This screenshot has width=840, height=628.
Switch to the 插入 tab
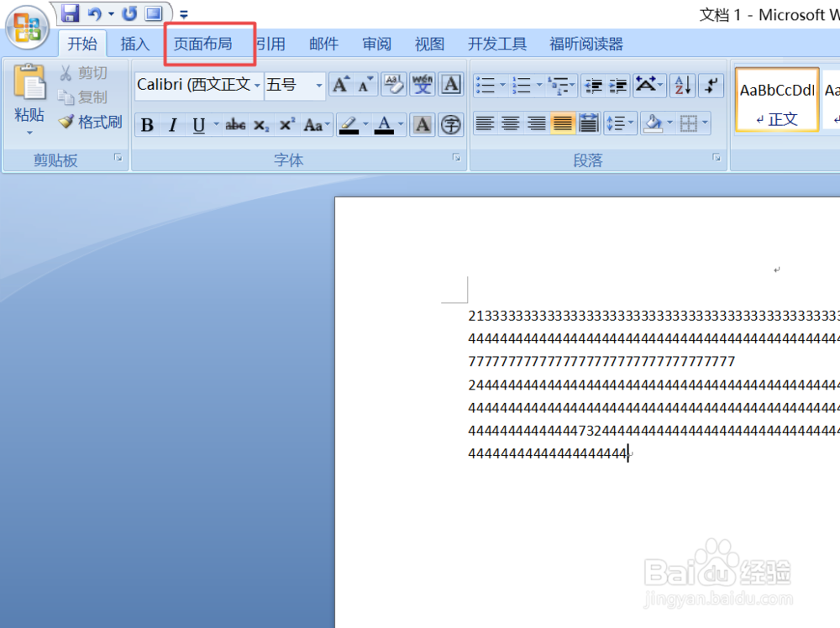134,44
